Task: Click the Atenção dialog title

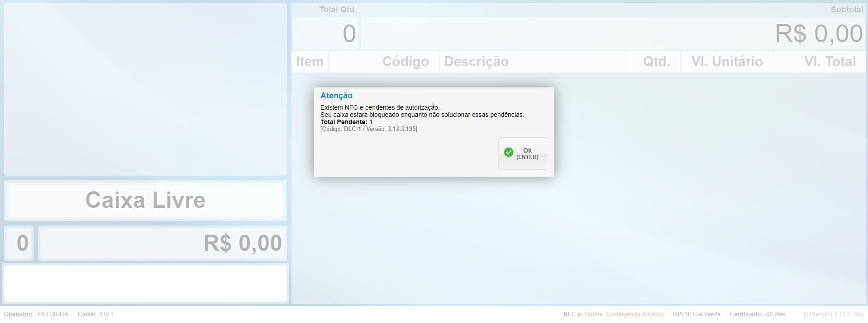Action: [336, 96]
